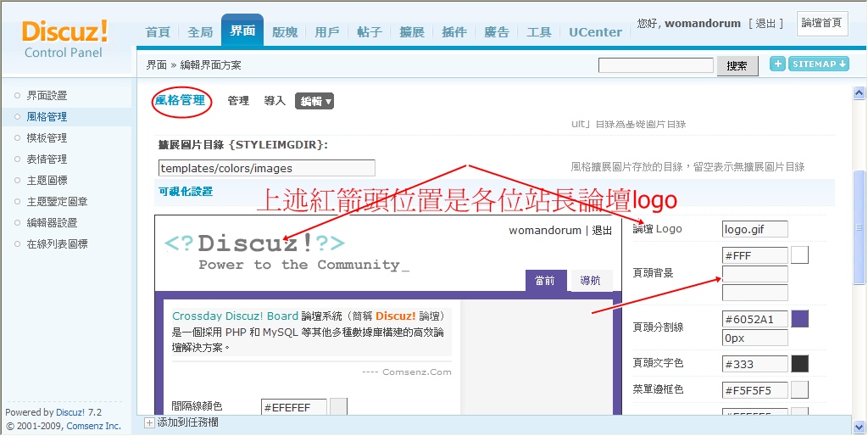This screenshot has width=868, height=436.
Task: Click the scrollbar up arrow
Action: (859, 92)
